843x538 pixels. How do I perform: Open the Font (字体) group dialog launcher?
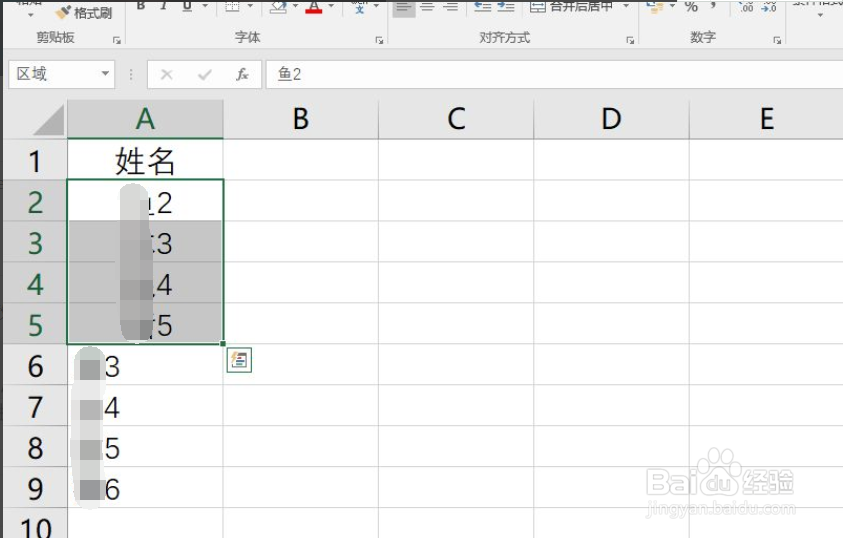coord(379,40)
